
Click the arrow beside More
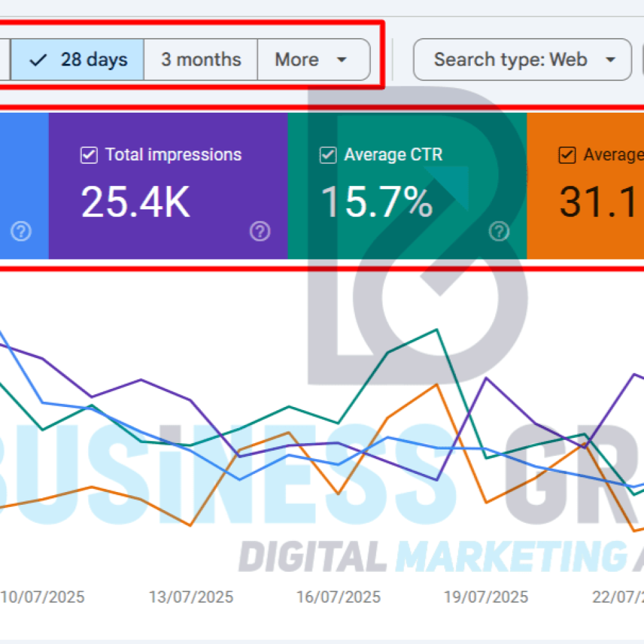(x=341, y=60)
